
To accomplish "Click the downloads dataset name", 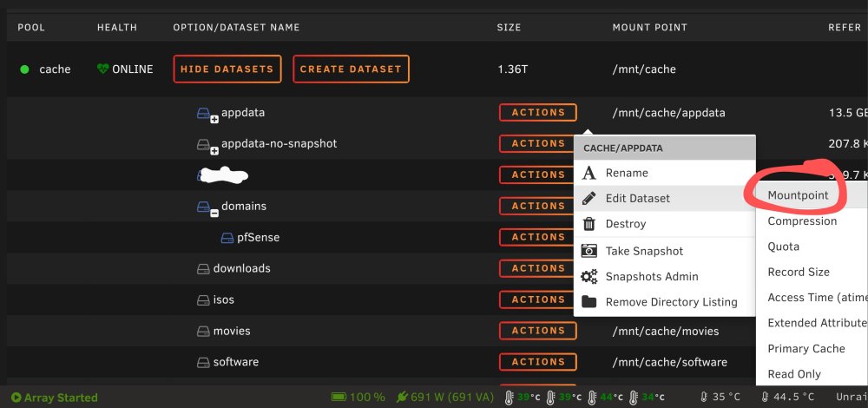I will pyautogui.click(x=242, y=268).
